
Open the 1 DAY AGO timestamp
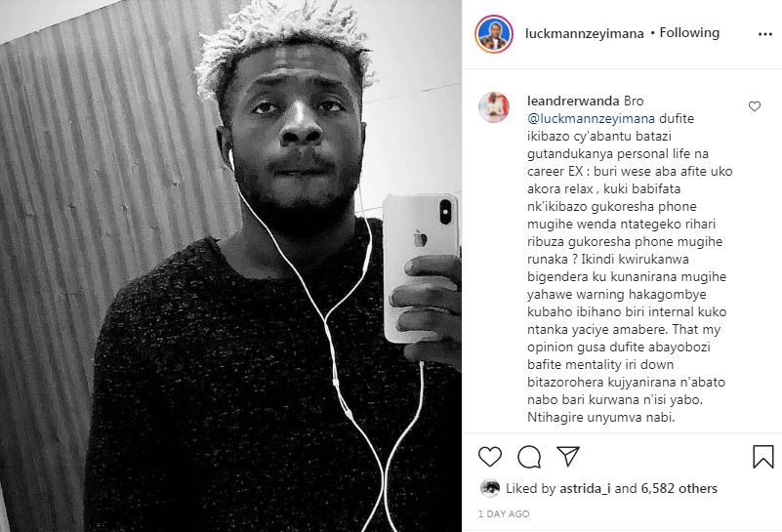coord(504,513)
